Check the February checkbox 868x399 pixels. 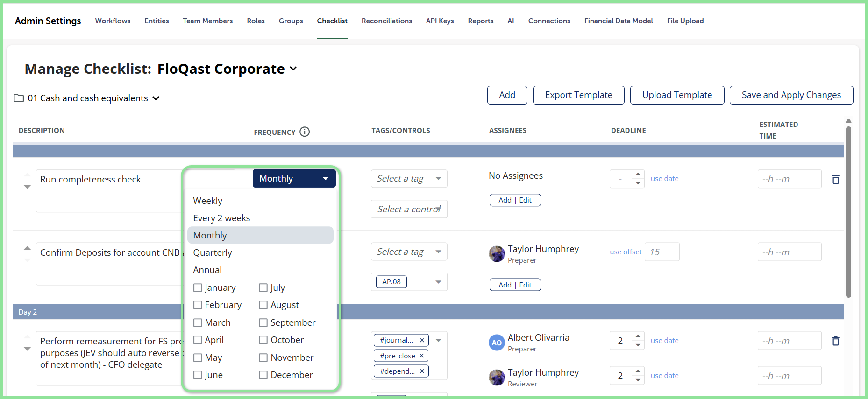coord(198,305)
